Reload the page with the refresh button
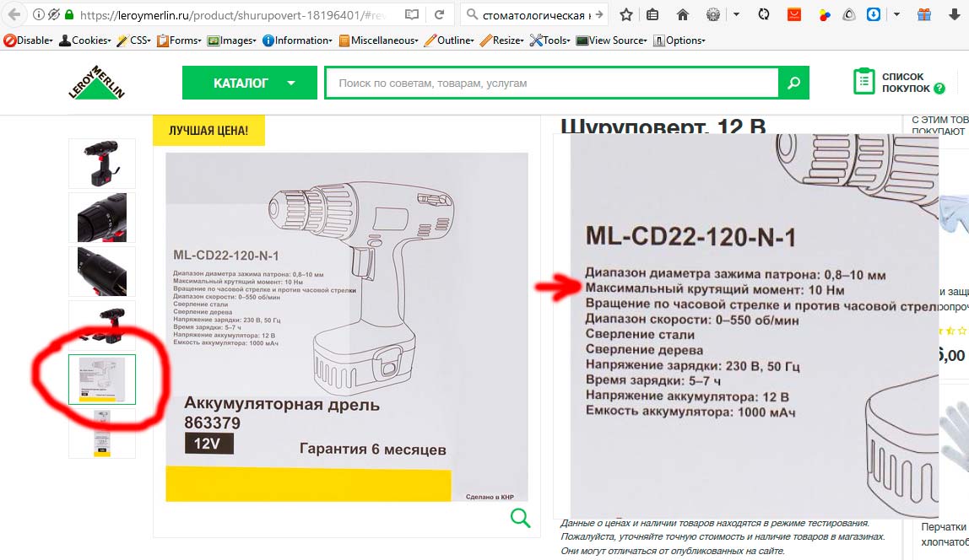Viewport: 969px width, 560px height. [x=440, y=15]
